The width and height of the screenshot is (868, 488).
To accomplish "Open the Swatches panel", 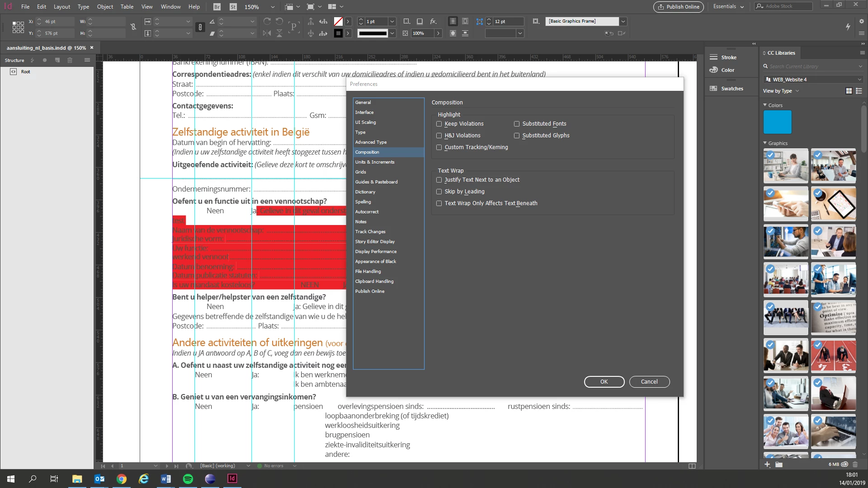I will [x=731, y=89].
